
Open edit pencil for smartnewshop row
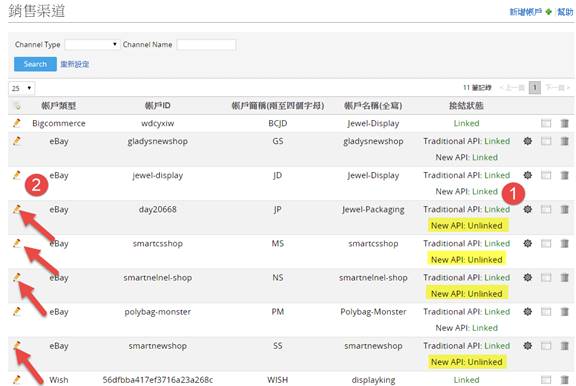tap(17, 345)
